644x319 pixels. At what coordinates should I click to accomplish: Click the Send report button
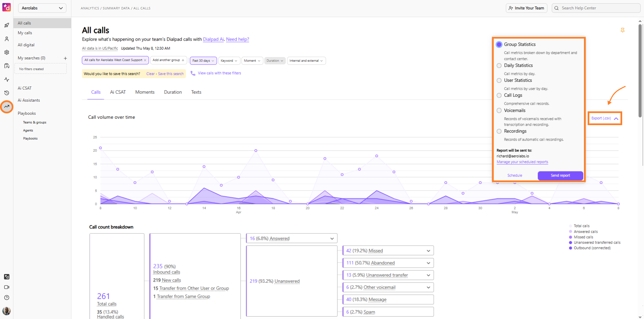tap(560, 175)
